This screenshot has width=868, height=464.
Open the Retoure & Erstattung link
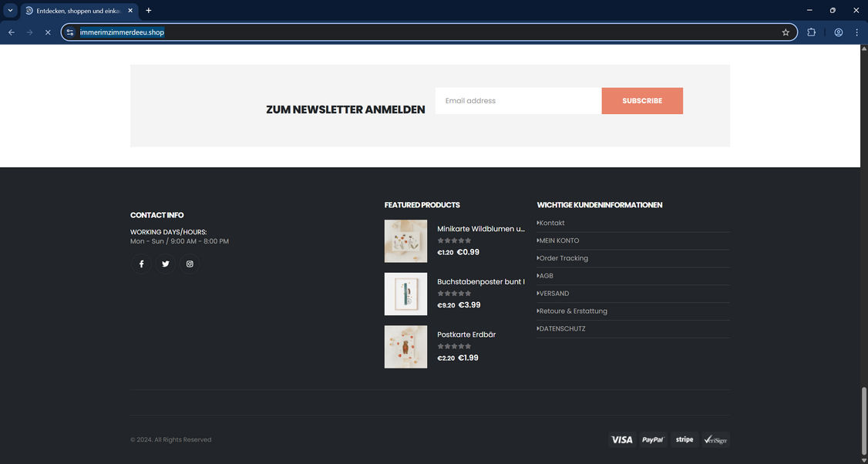coord(573,311)
